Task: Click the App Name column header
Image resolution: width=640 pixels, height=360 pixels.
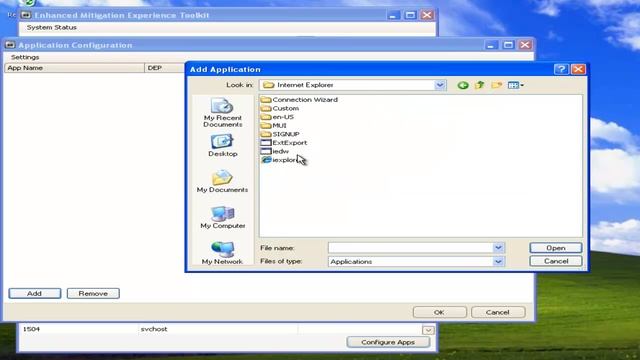Action: point(74,68)
